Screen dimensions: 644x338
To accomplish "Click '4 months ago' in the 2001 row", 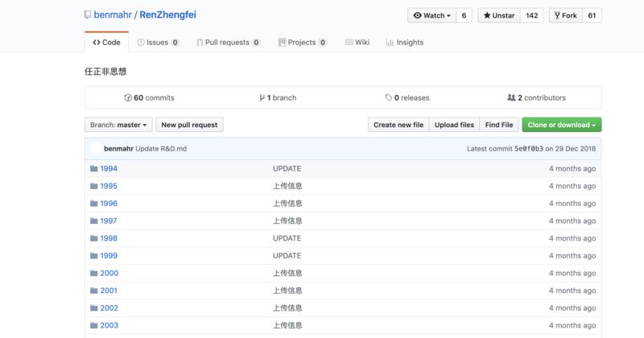I will [x=572, y=291].
